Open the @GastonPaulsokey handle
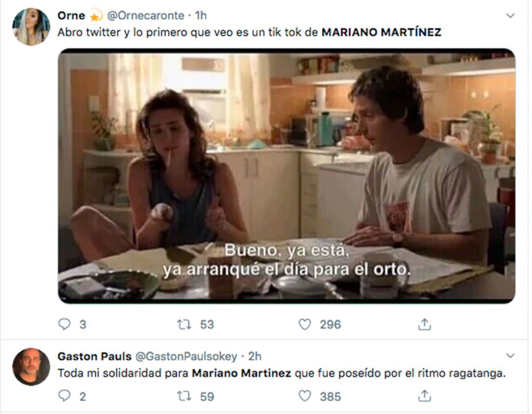 pos(187,356)
